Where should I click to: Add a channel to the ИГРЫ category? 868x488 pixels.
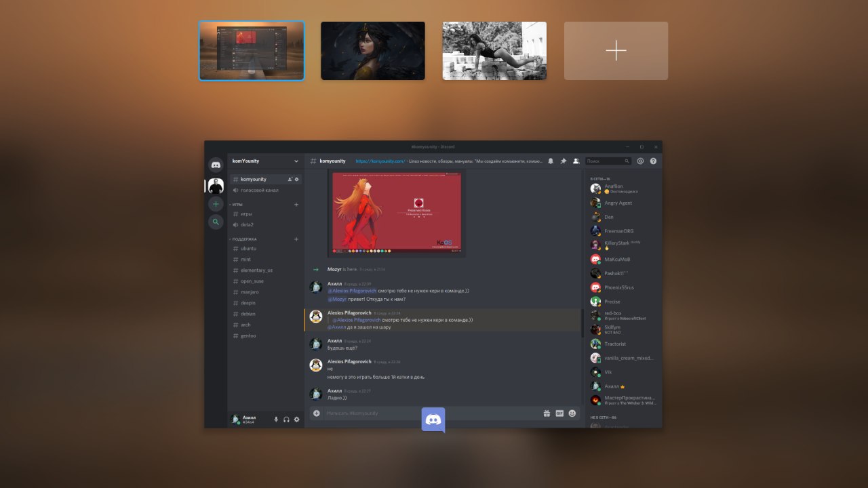pyautogui.click(x=296, y=204)
